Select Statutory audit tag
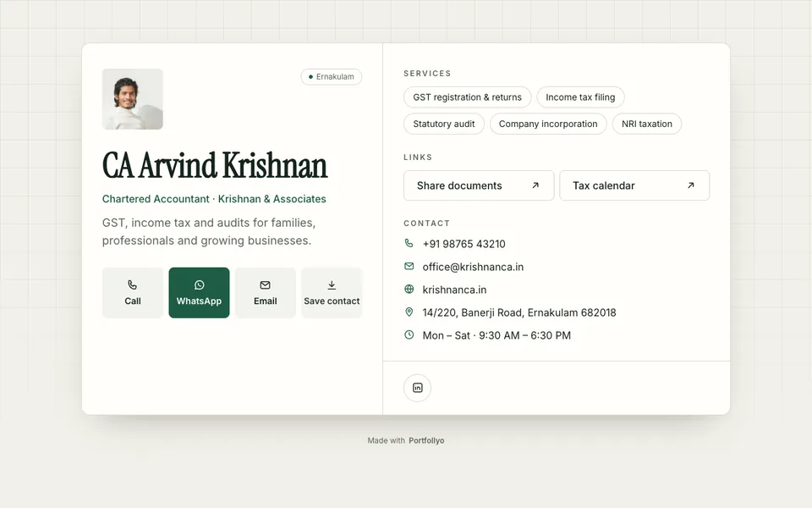The height and width of the screenshot is (508, 812). (x=444, y=124)
